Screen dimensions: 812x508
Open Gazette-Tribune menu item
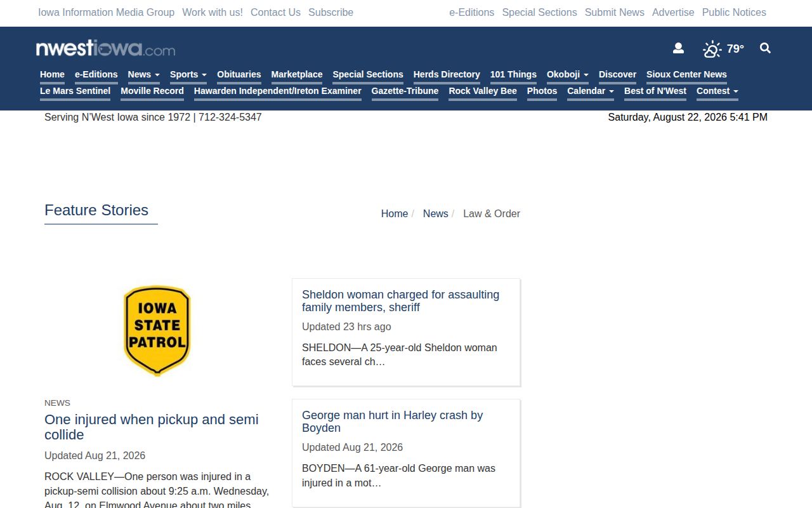(x=405, y=91)
